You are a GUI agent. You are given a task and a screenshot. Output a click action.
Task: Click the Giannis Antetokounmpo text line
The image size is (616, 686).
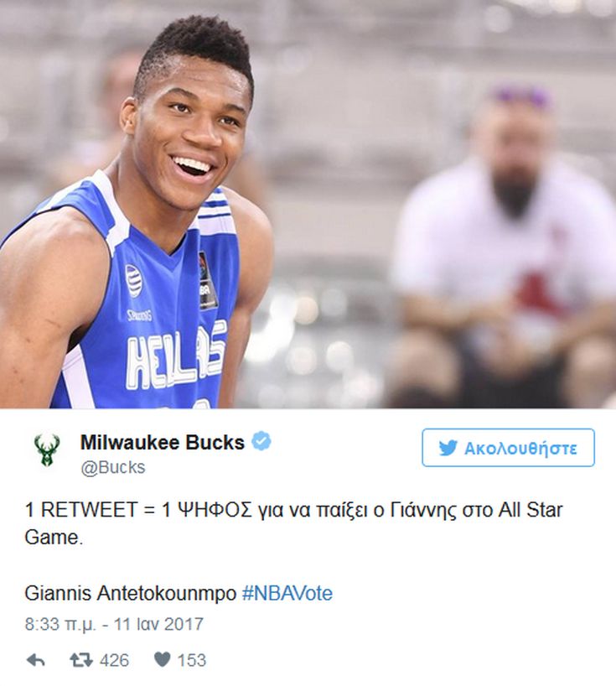130,594
